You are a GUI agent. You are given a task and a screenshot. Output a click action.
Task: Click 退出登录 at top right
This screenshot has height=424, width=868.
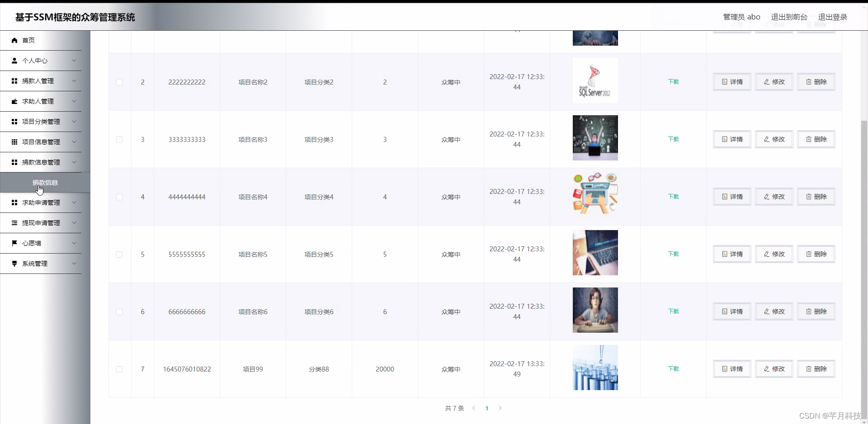tap(833, 17)
